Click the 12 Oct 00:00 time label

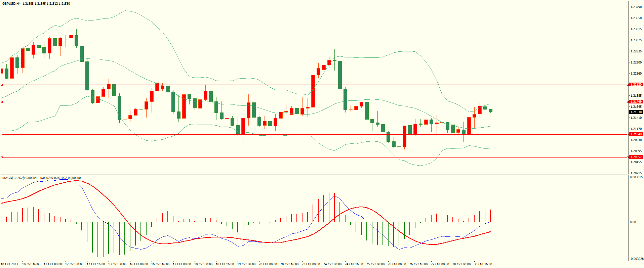[74, 264]
